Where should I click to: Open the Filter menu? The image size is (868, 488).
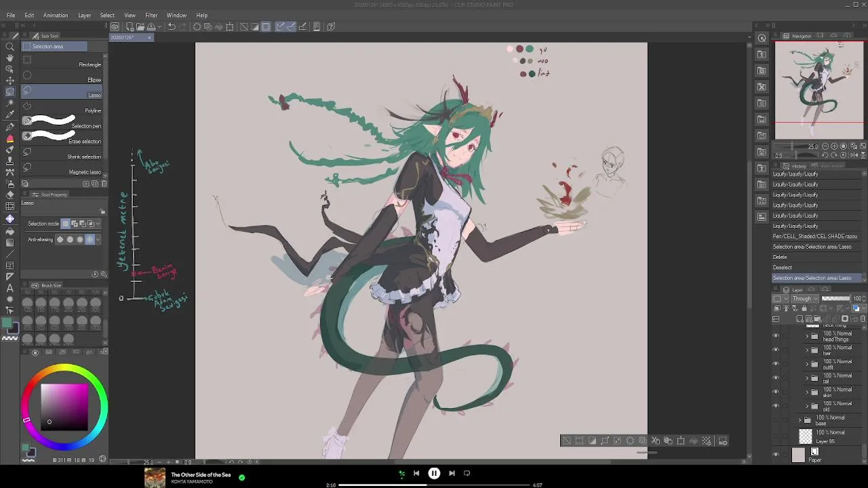pyautogui.click(x=151, y=15)
